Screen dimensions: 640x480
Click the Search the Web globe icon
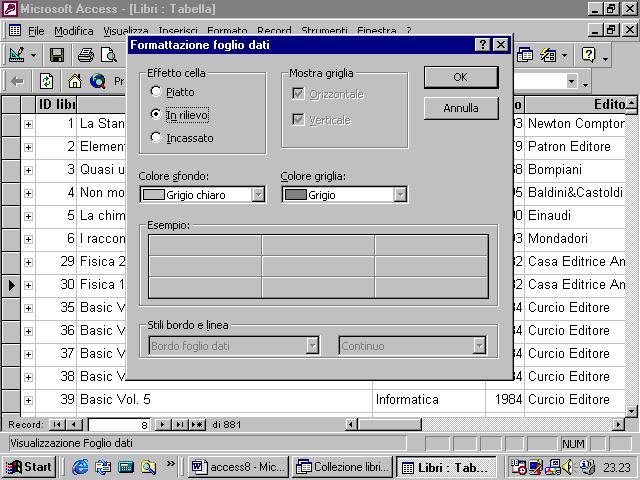[98, 82]
